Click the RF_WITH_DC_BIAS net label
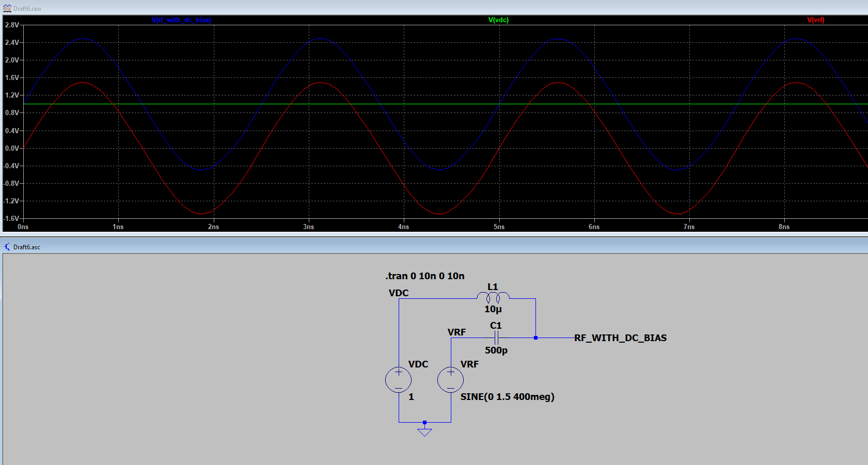This screenshot has width=868, height=465. (x=621, y=338)
